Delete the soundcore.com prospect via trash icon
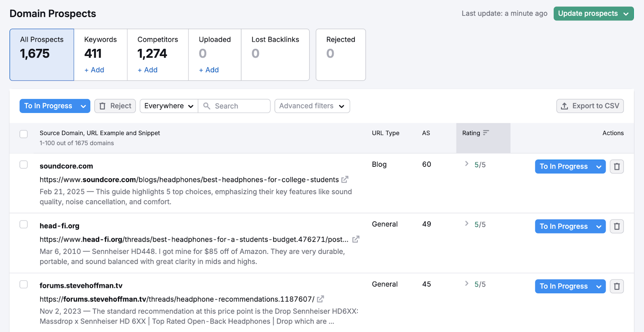Image resolution: width=644 pixels, height=332 pixels. pyautogui.click(x=617, y=166)
